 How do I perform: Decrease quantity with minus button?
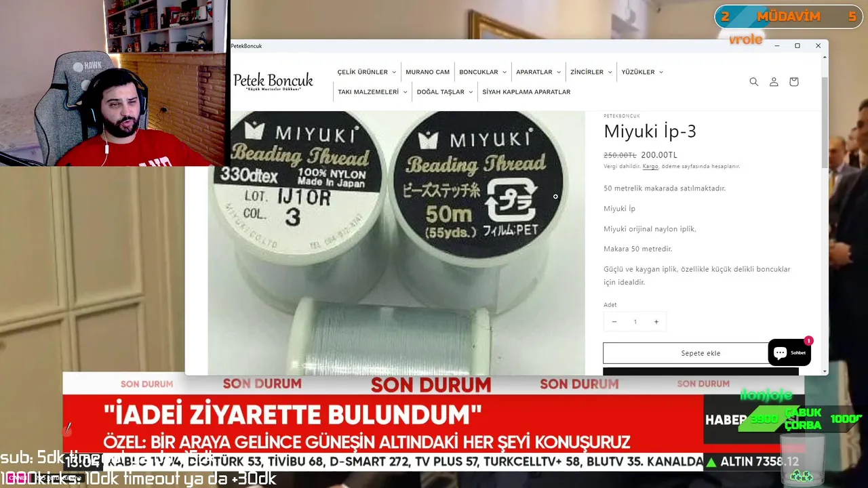(x=614, y=321)
